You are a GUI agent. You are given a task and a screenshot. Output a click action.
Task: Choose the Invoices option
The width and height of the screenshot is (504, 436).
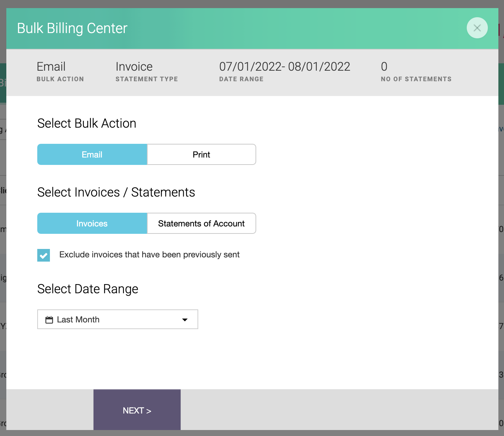tap(92, 223)
